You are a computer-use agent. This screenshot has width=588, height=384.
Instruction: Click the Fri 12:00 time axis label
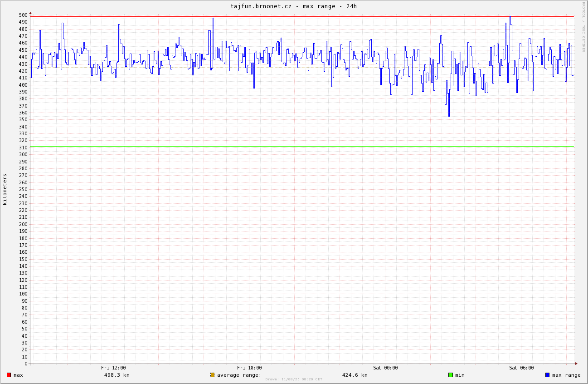(113, 368)
